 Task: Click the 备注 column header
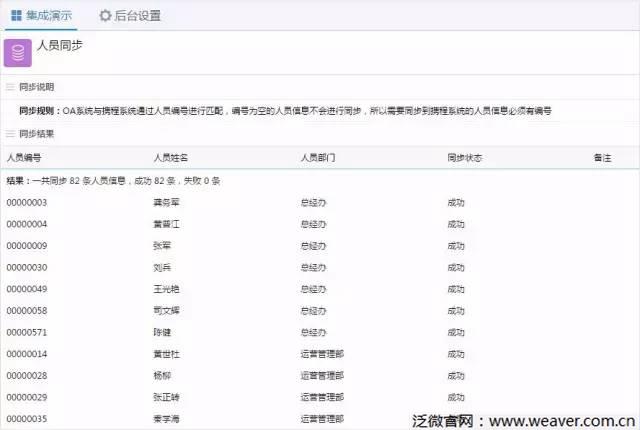click(x=602, y=157)
